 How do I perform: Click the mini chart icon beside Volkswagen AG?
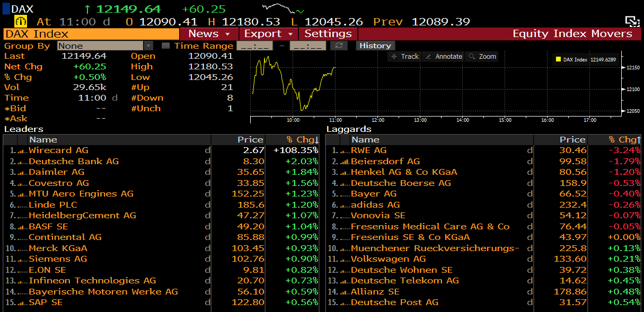(x=345, y=259)
